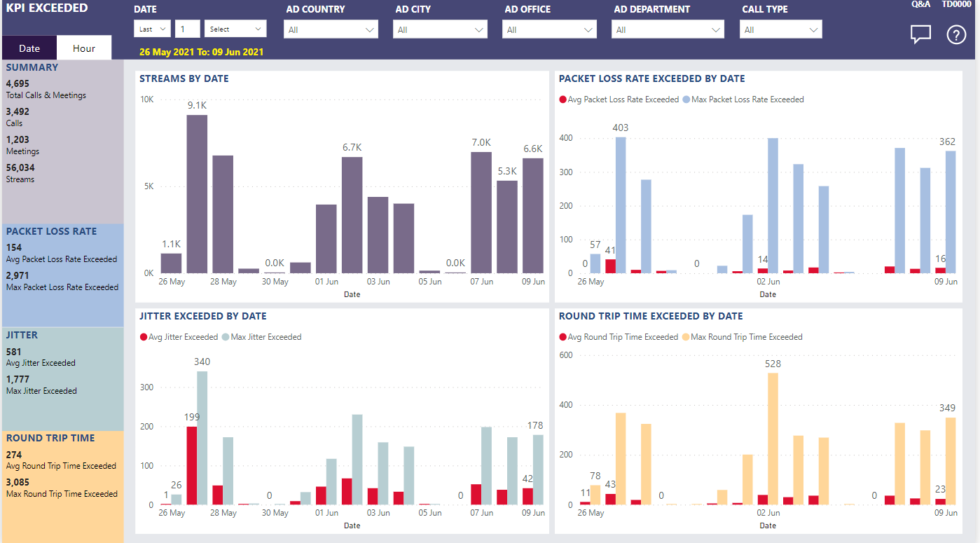Click the 1,203 Meetings summary value
This screenshot has height=543, width=980.
(18, 139)
